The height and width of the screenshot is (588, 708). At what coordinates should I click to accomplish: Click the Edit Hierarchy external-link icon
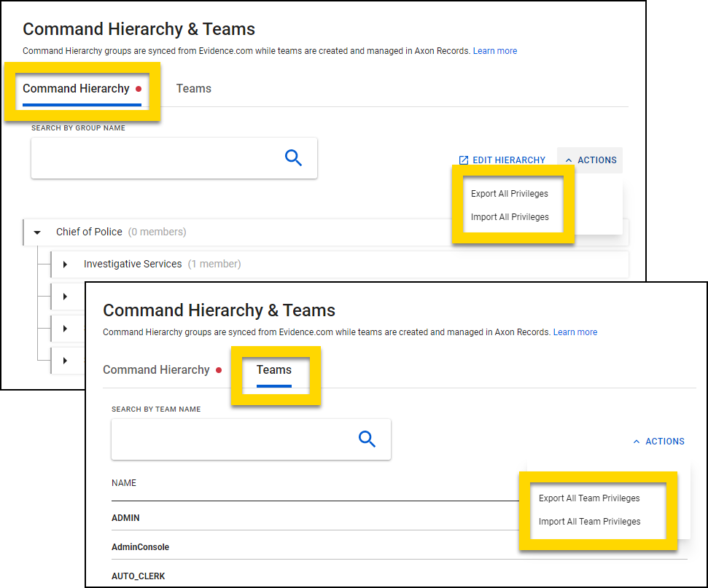pos(462,160)
